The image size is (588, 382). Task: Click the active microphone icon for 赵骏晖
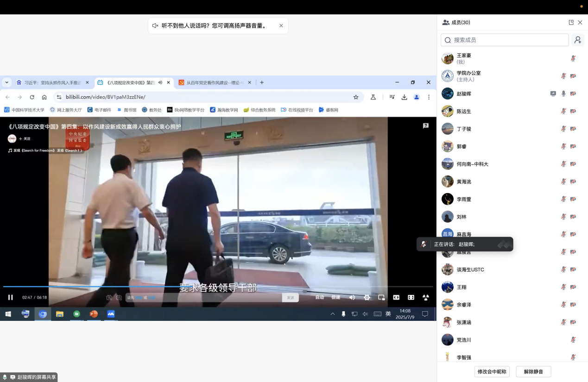coord(563,94)
